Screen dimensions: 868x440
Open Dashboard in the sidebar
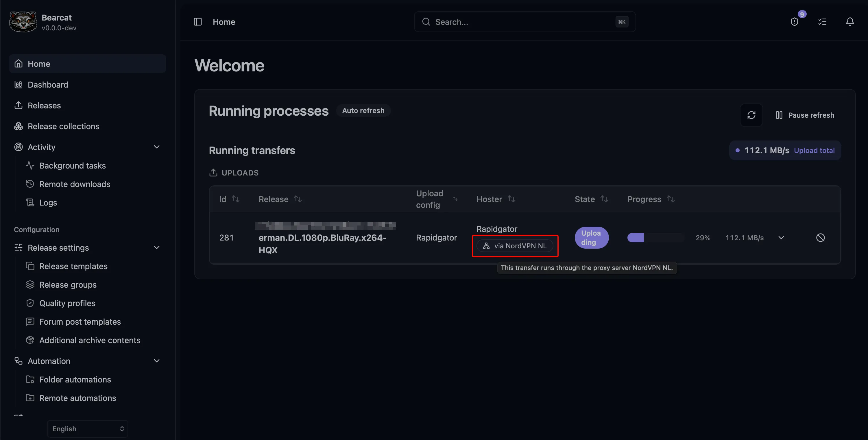click(88, 85)
